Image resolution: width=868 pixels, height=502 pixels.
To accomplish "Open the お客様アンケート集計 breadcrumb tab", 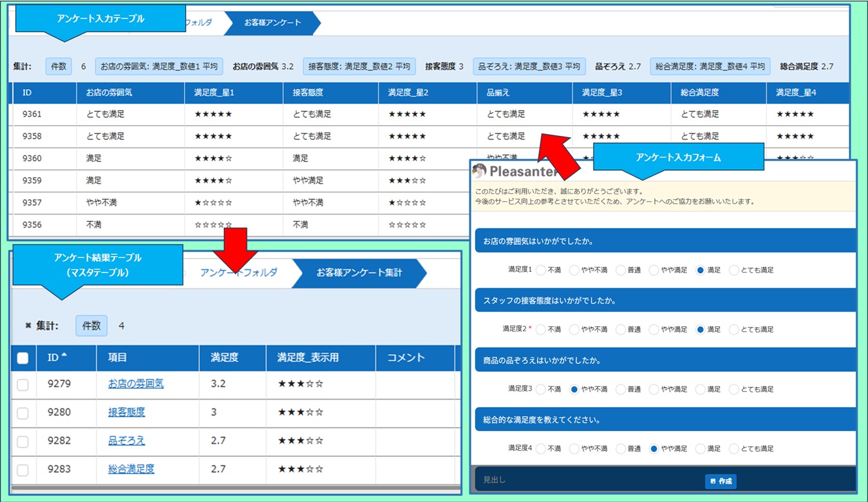I will [359, 272].
